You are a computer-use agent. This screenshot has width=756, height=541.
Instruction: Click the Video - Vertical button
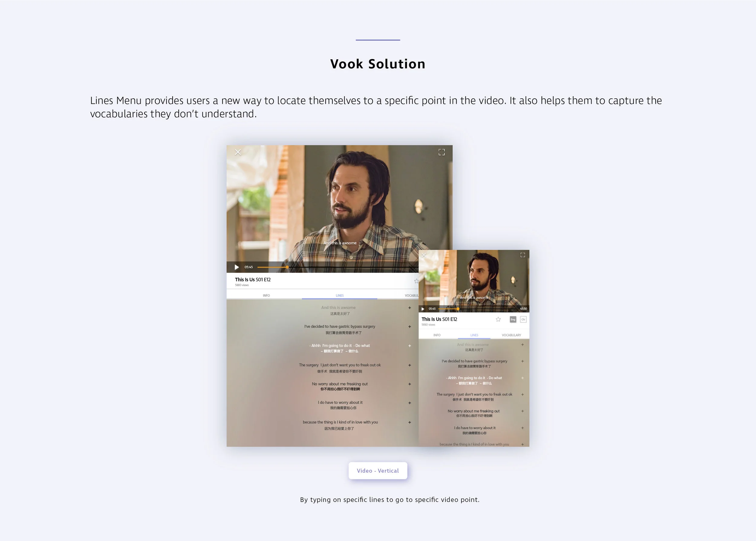click(x=378, y=471)
